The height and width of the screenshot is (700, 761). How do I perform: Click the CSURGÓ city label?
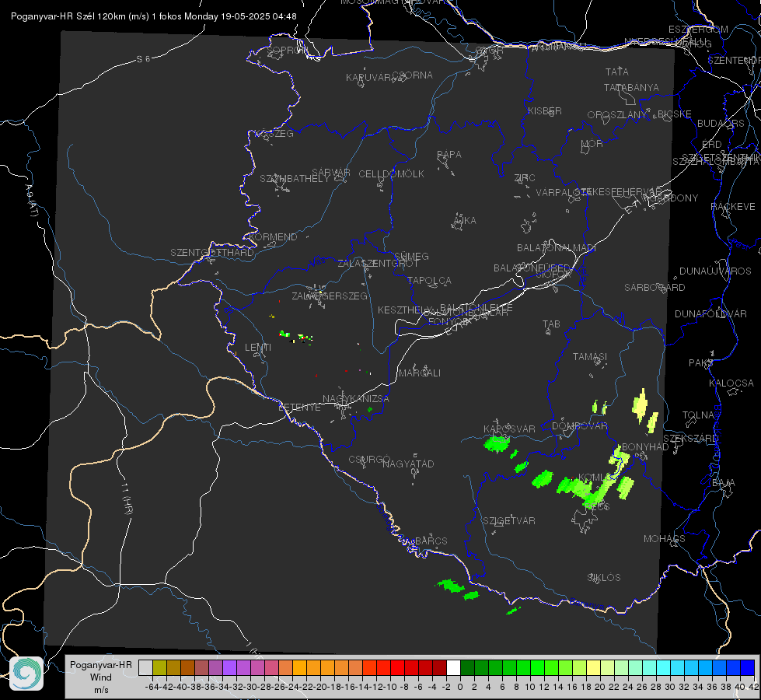pyautogui.click(x=369, y=459)
